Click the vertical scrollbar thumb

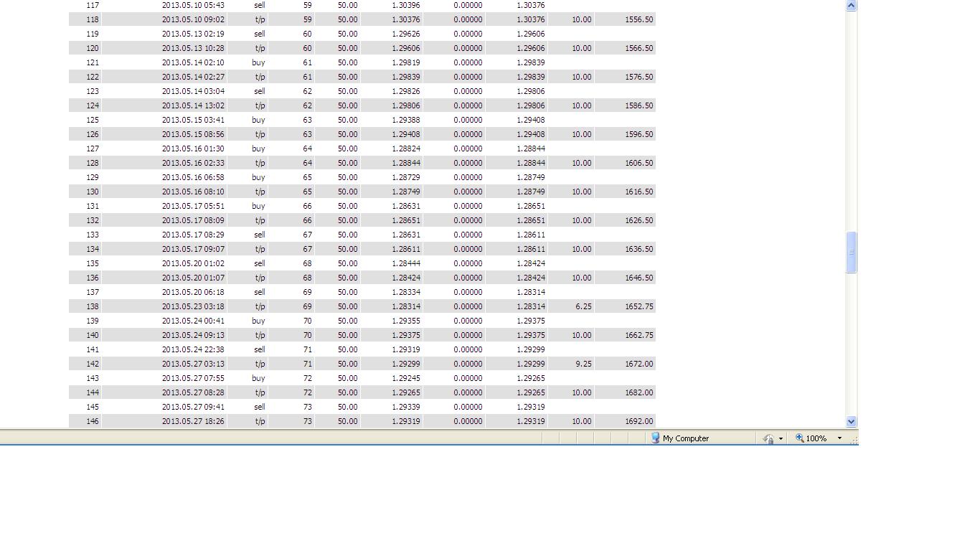coord(851,252)
